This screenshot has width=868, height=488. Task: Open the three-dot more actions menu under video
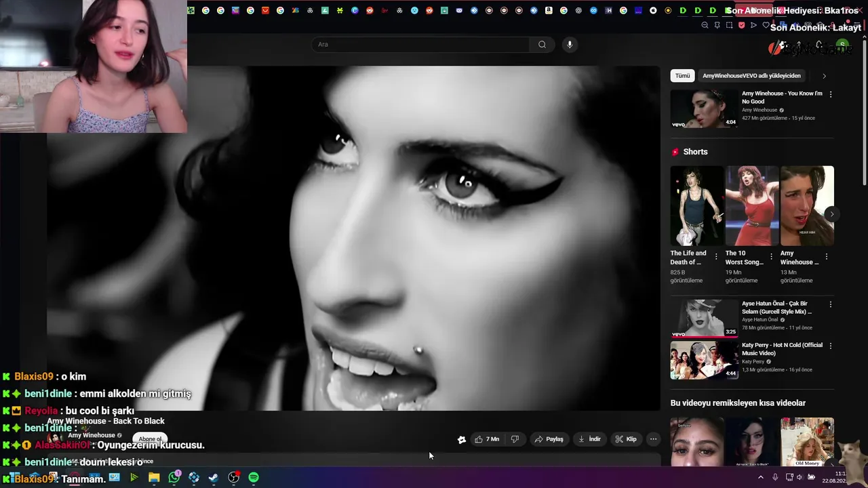coord(653,439)
